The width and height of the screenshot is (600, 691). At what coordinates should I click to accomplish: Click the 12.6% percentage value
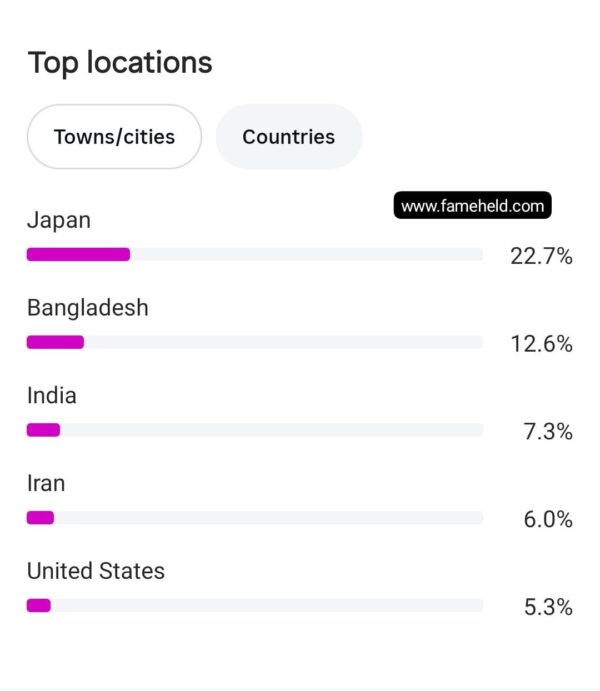tap(541, 344)
